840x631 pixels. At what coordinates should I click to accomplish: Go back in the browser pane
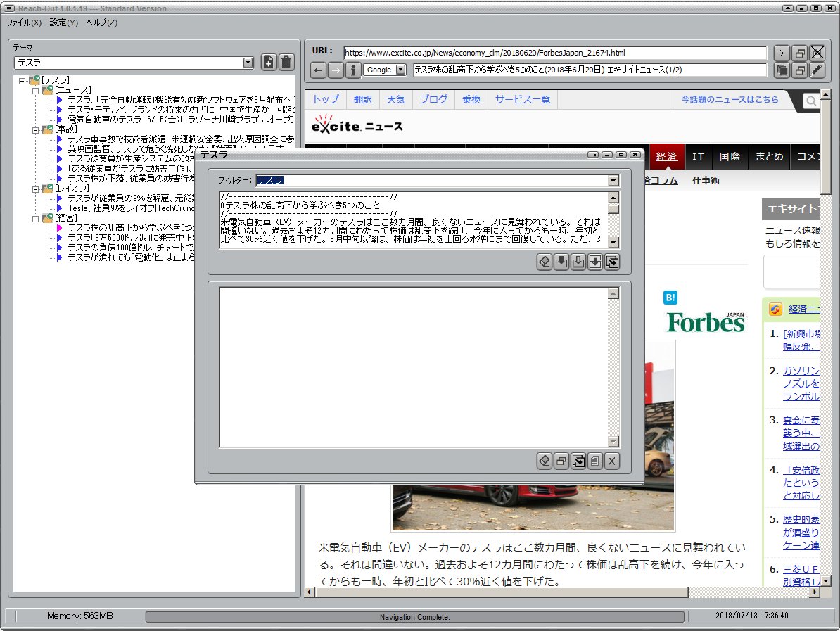pyautogui.click(x=318, y=70)
